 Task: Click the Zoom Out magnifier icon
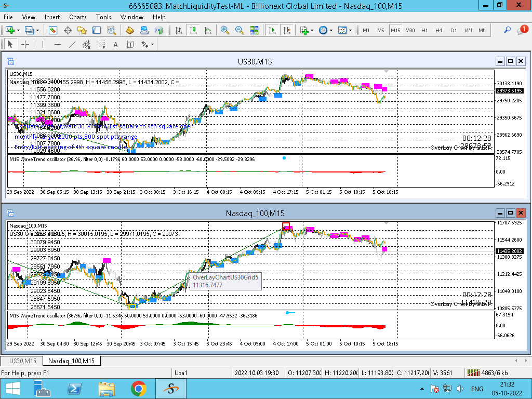point(240,31)
